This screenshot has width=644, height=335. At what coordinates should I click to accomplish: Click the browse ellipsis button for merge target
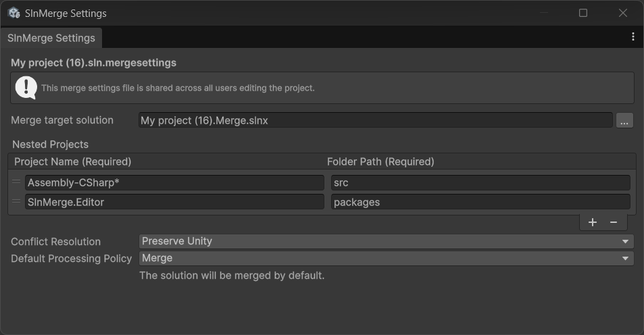tap(624, 120)
